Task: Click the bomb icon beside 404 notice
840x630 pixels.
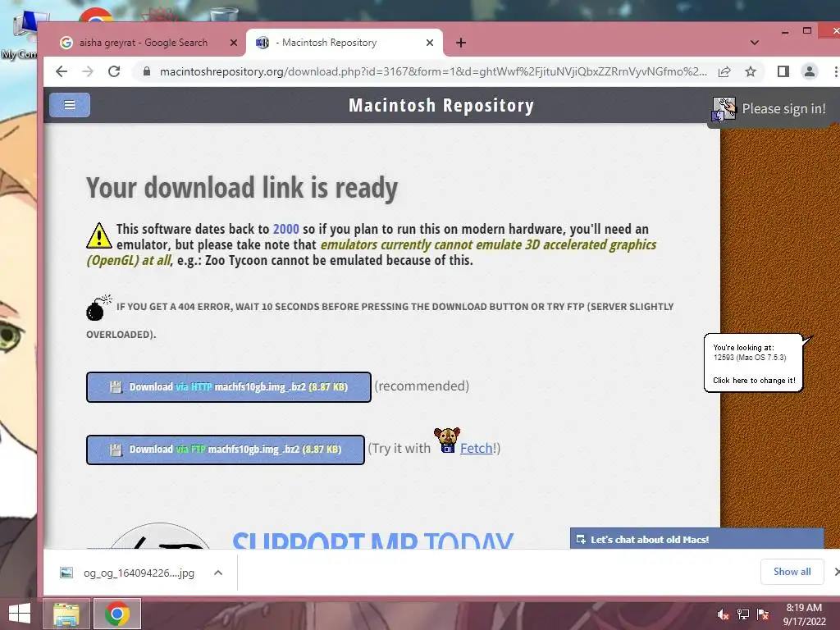Action: [x=98, y=308]
